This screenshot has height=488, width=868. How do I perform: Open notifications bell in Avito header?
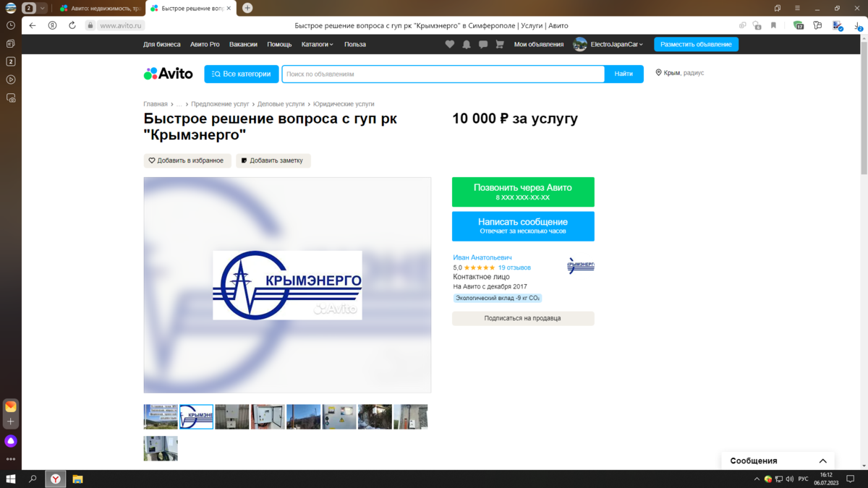pos(467,44)
